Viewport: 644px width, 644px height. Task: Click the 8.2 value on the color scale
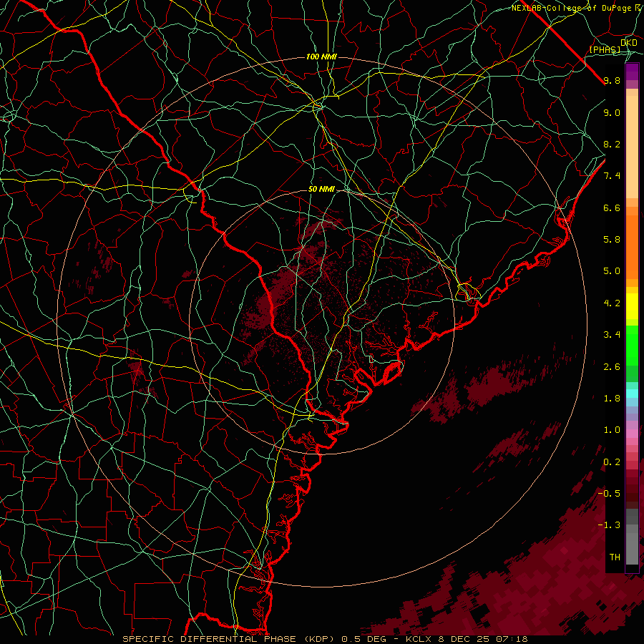coord(612,144)
